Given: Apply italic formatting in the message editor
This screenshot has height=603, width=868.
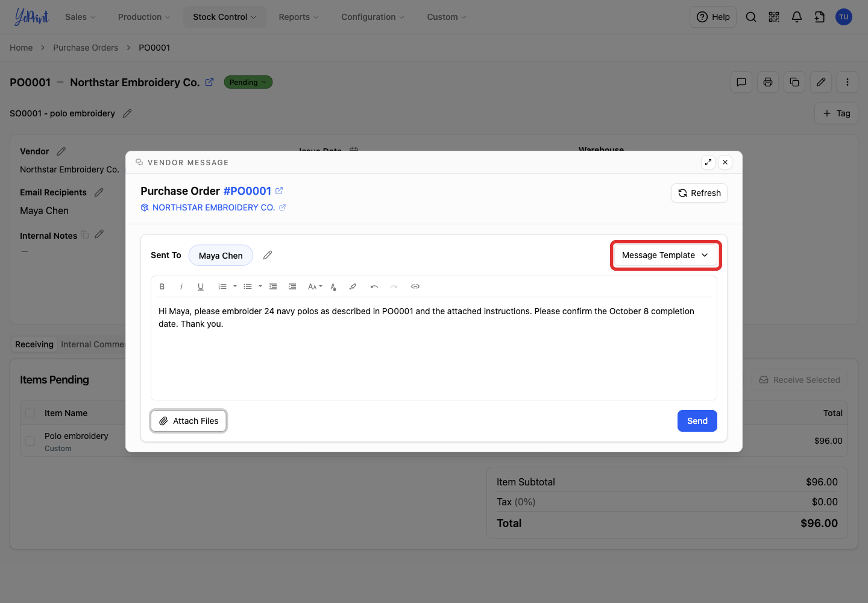Looking at the screenshot, I should click(x=181, y=286).
